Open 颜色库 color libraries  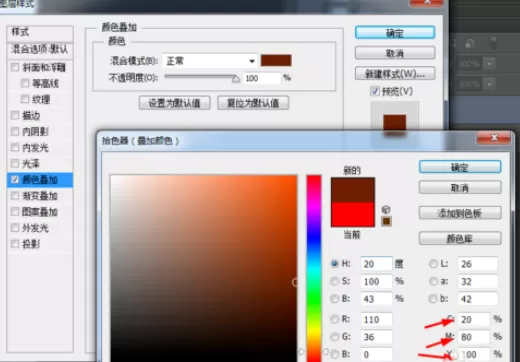point(460,238)
